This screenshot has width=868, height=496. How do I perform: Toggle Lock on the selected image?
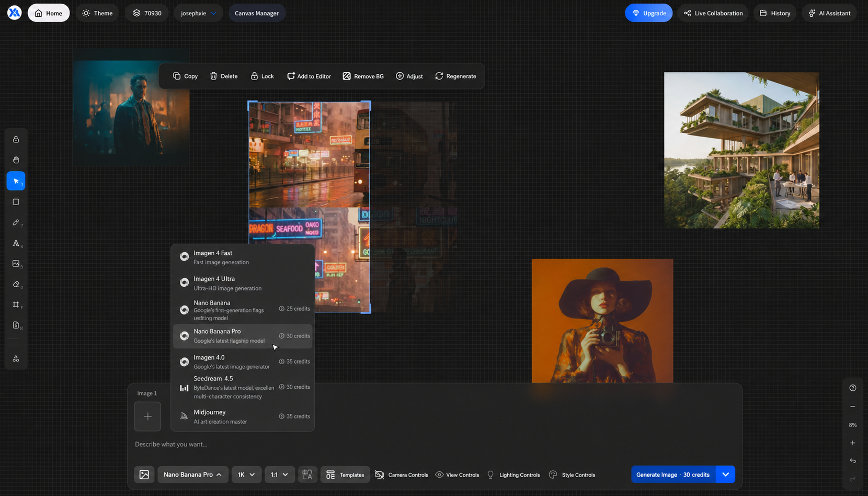(x=262, y=76)
